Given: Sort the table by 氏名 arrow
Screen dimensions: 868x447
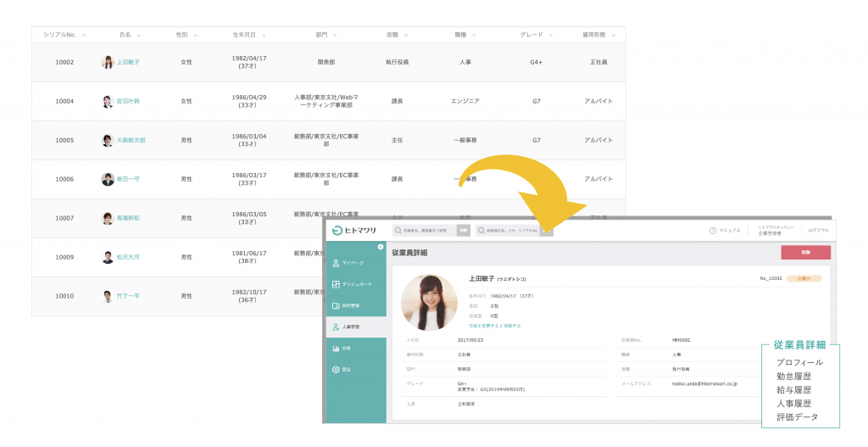Looking at the screenshot, I should pyautogui.click(x=138, y=36).
